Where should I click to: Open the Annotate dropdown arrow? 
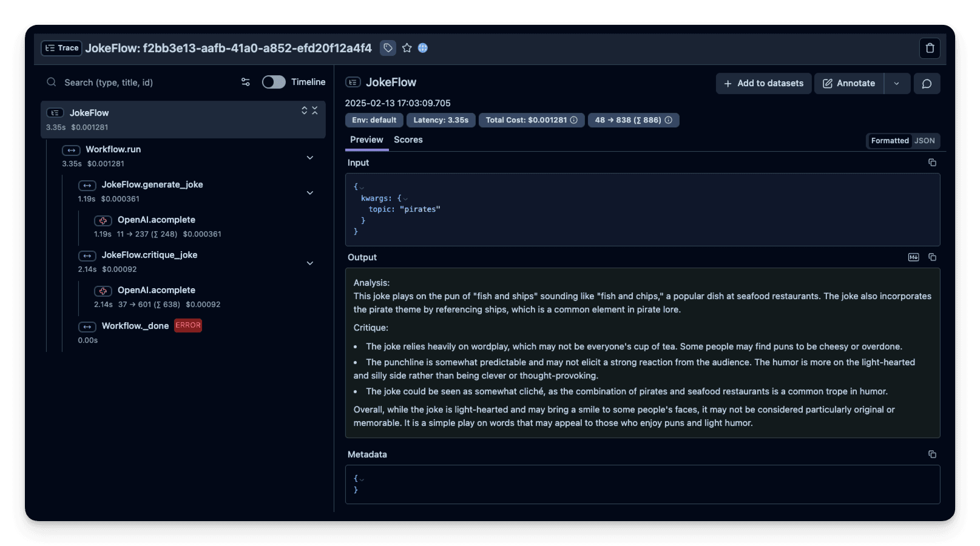click(897, 83)
